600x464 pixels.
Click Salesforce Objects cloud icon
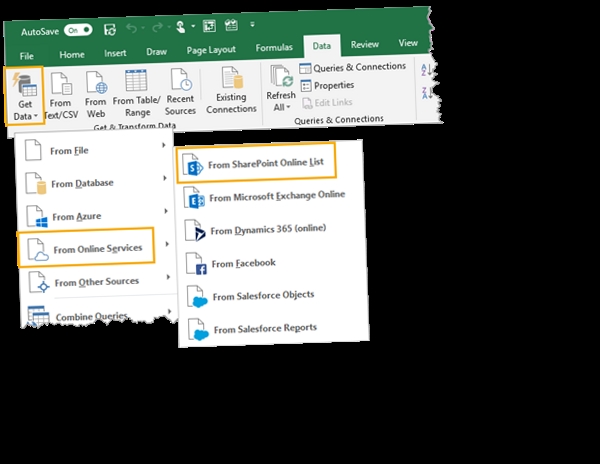coord(200,302)
